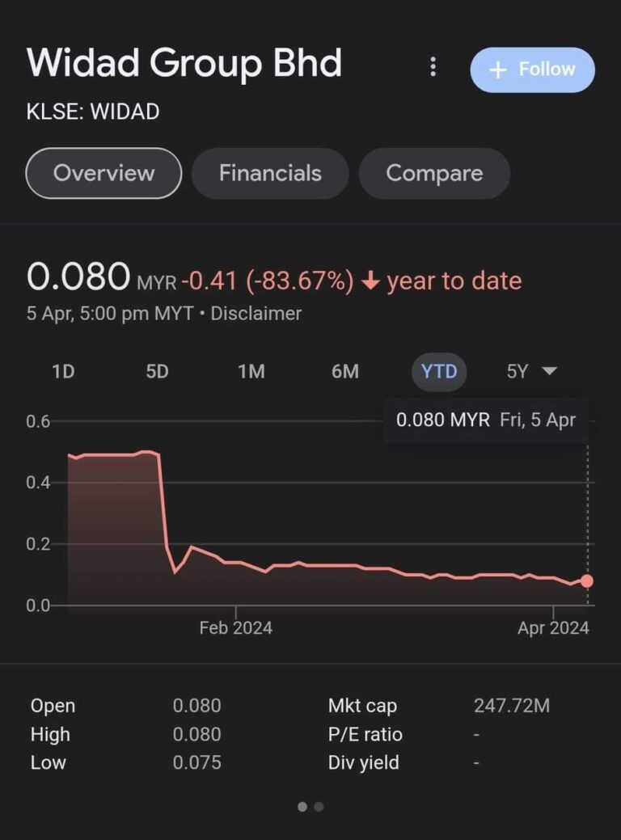
Task: Open the Compare tab
Action: pos(434,173)
